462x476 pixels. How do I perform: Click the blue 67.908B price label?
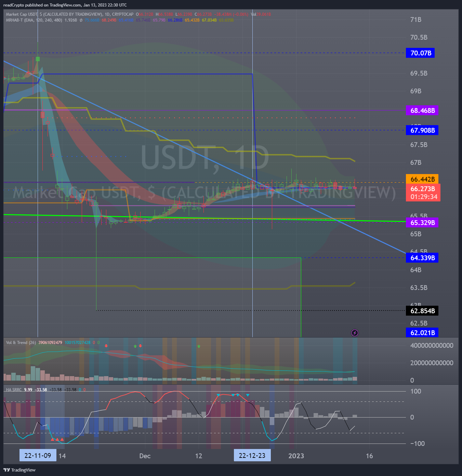422,130
